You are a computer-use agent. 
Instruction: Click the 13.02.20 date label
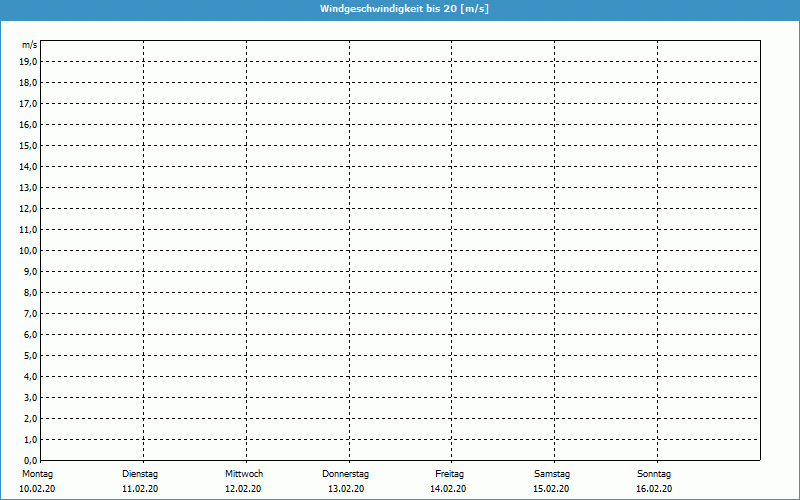(346, 489)
